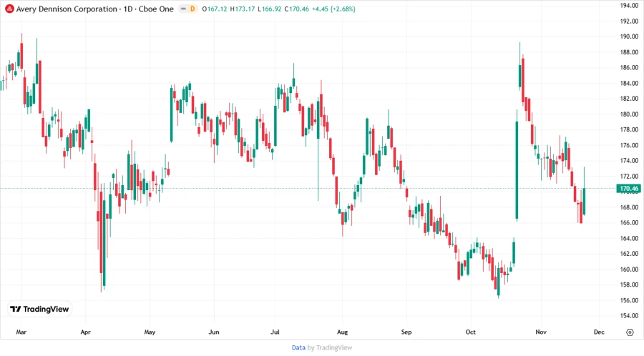Click the change value +4.45 (+2.68%)

coord(333,9)
